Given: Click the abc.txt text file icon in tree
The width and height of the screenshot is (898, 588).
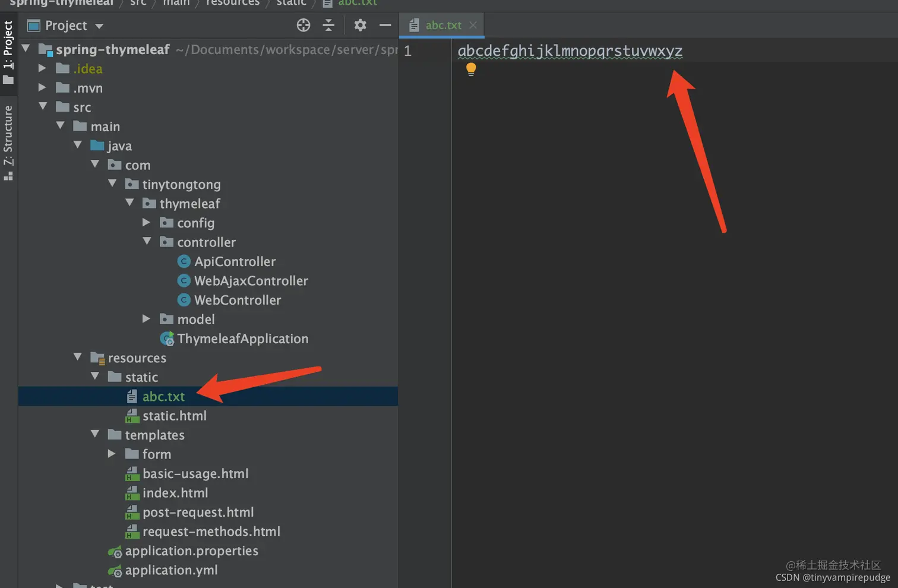Looking at the screenshot, I should pyautogui.click(x=132, y=396).
